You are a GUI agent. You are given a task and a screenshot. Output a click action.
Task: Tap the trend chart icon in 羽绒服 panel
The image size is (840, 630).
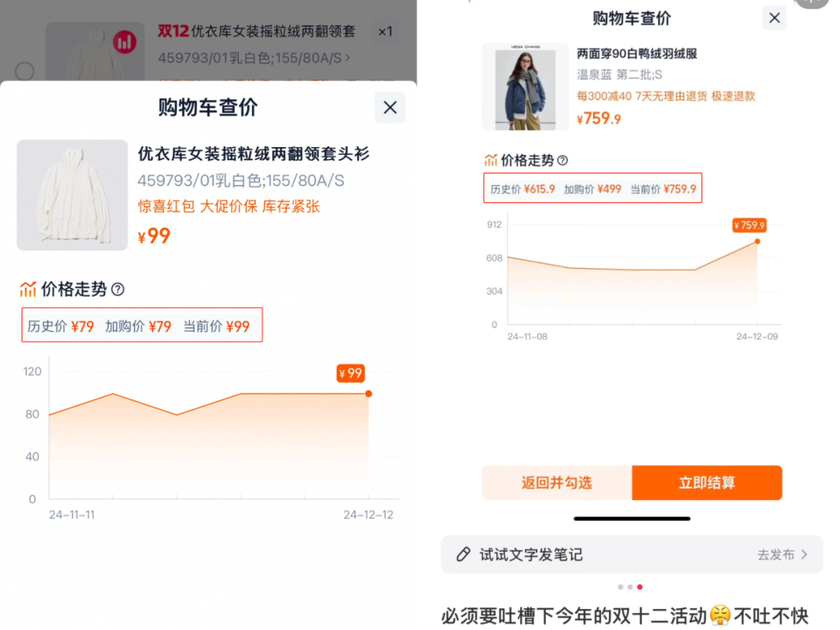[x=491, y=160]
